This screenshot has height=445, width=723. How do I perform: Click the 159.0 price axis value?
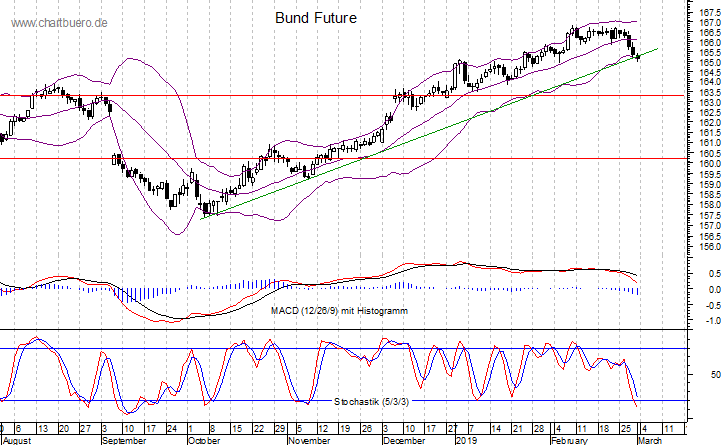tap(710, 184)
